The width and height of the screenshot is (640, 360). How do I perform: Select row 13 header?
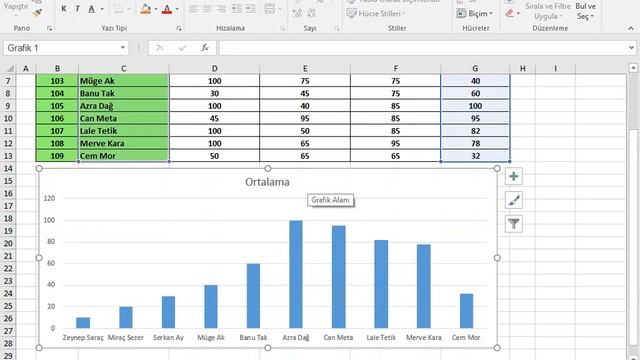(8, 156)
